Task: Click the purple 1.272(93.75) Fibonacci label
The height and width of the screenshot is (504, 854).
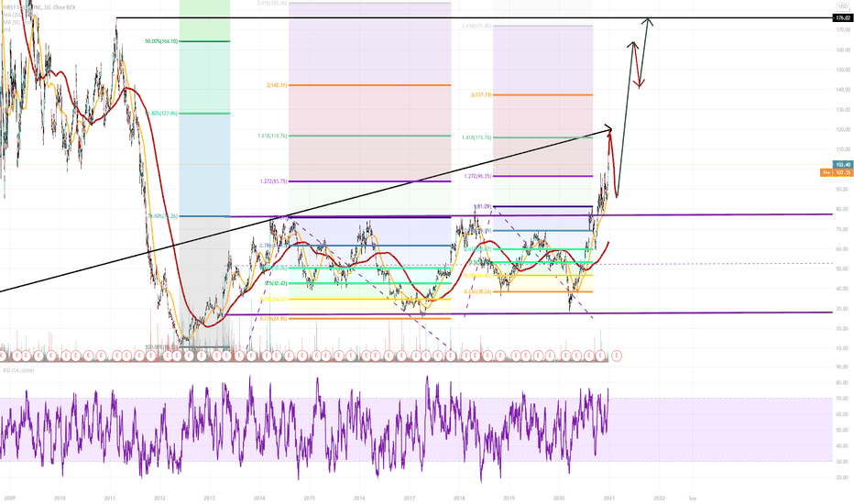Action: pos(272,181)
